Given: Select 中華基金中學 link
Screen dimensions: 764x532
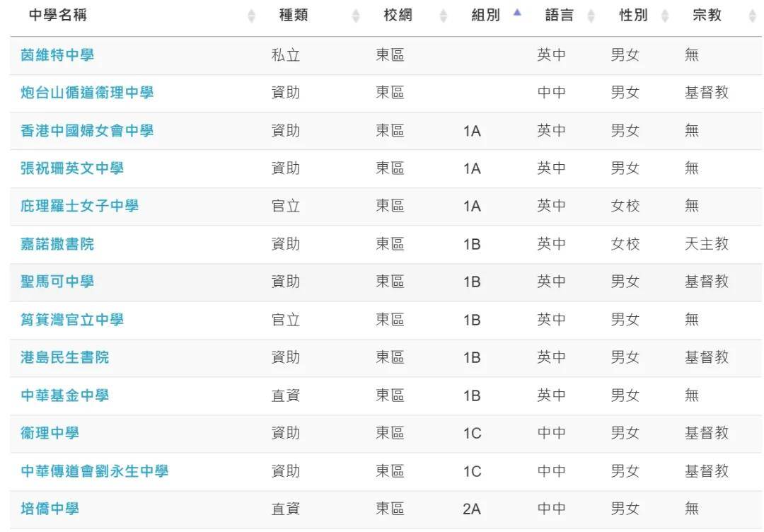Looking at the screenshot, I should (65, 395).
